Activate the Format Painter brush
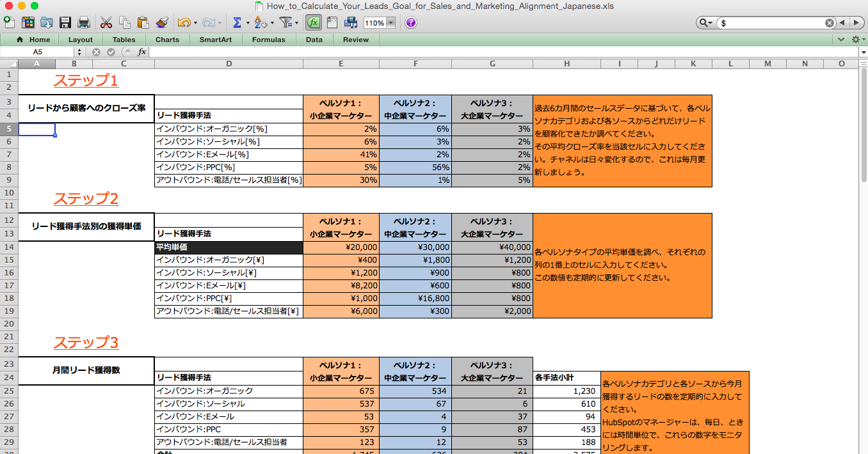The height and width of the screenshot is (454, 868). (x=162, y=22)
